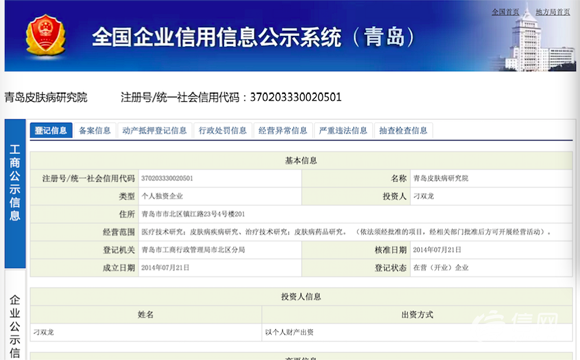Select the 登记信息 tab
Viewport: 580px width, 360px height.
51,130
